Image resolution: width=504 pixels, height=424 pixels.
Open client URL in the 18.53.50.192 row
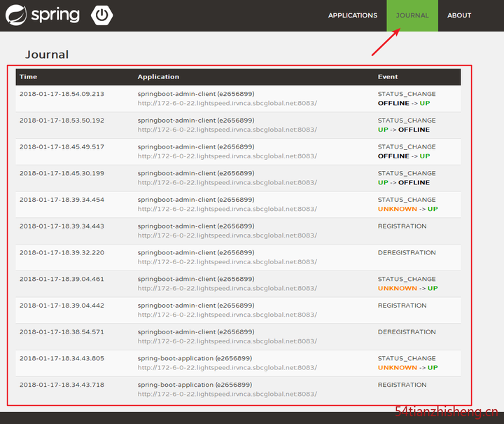(227, 130)
